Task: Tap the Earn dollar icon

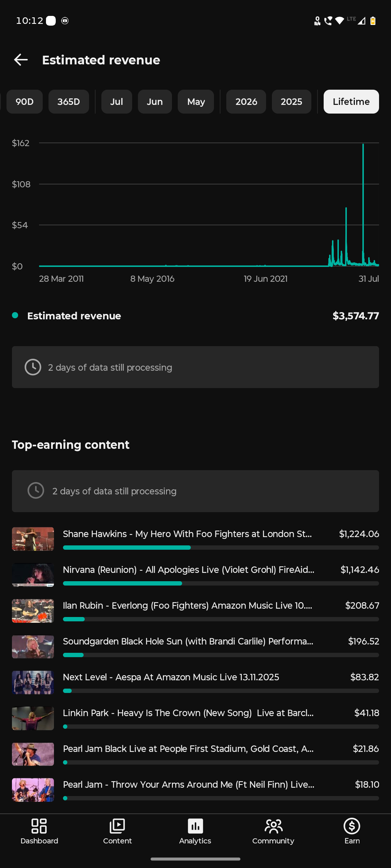Action: [352, 826]
